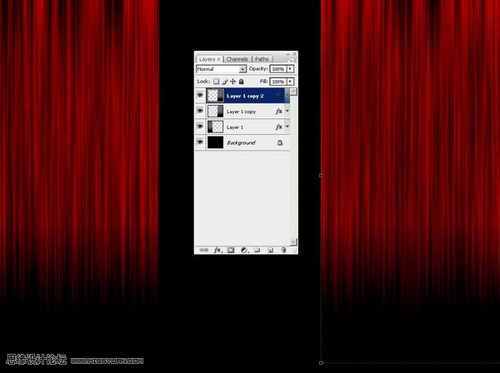Click the Background layer thumbnail

(x=215, y=142)
